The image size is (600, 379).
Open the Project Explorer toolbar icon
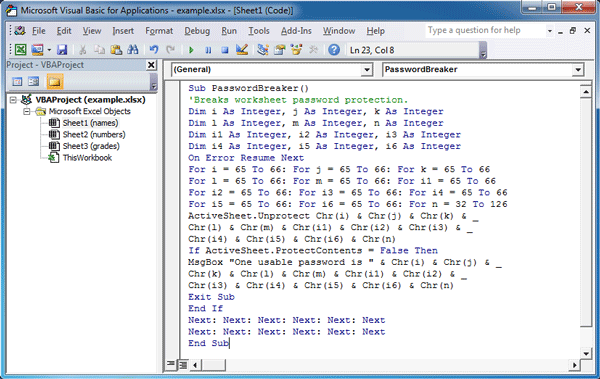(262, 50)
